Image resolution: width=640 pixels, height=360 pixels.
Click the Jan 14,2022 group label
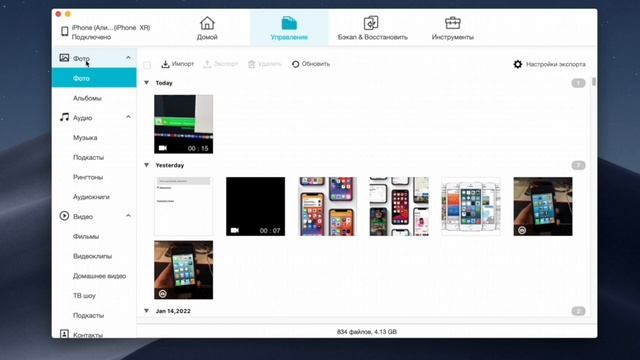(x=173, y=311)
